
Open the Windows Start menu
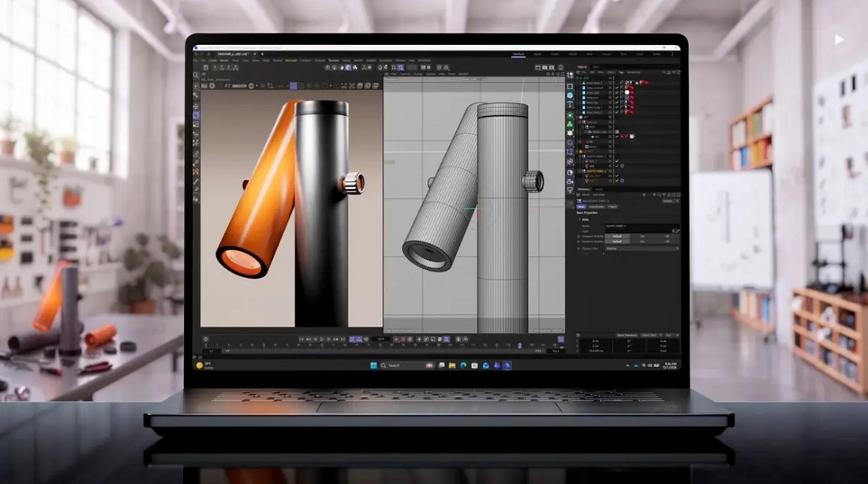(x=374, y=366)
